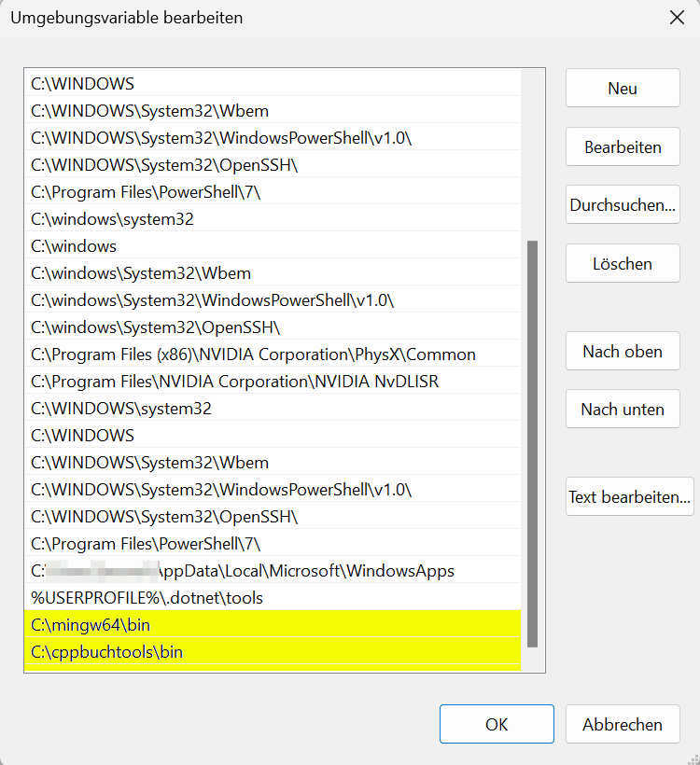Choose the NVIDIA NvDLISR path entry
Image resolution: width=700 pixels, height=765 pixels.
pyautogui.click(x=234, y=382)
